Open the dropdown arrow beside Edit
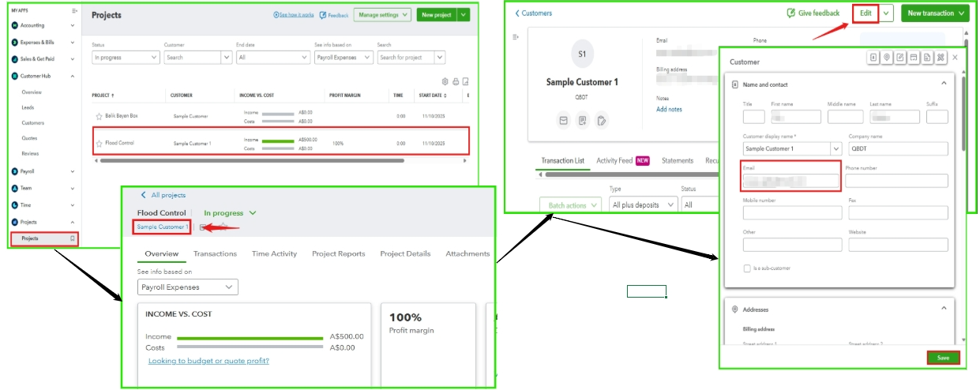 pos(887,13)
